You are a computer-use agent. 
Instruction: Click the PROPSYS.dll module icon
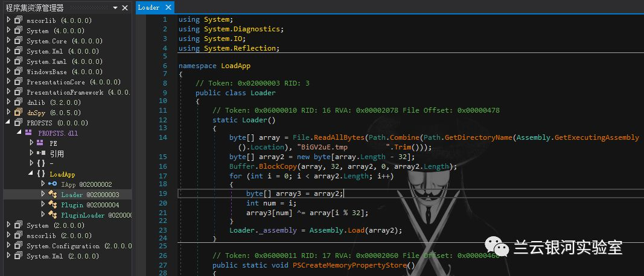(28, 133)
